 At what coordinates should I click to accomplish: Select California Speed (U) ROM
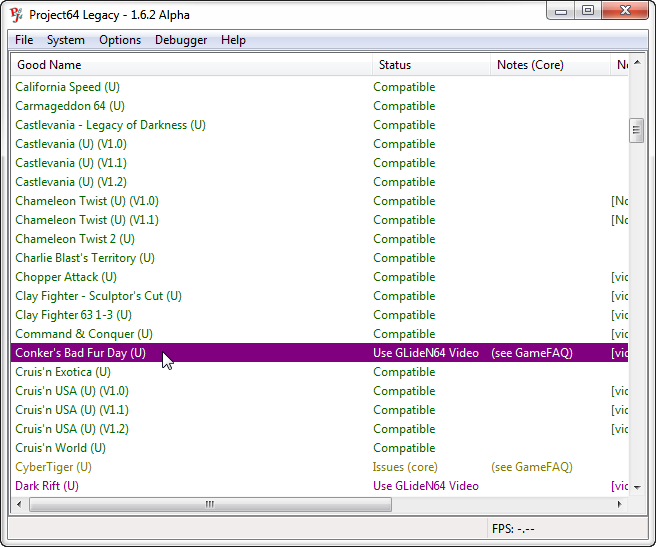pos(320,87)
